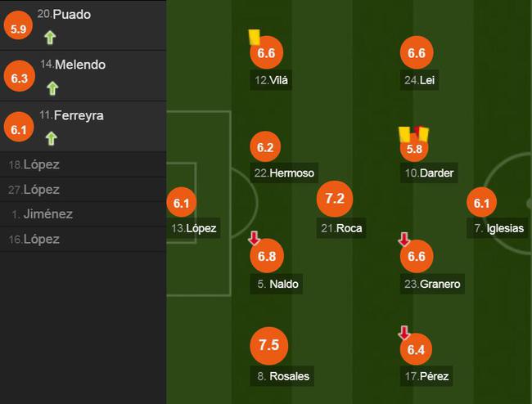Viewport: 532px width, 404px height.
Task: Open Rosales' 7.5 rating bubble
Action: point(269,345)
